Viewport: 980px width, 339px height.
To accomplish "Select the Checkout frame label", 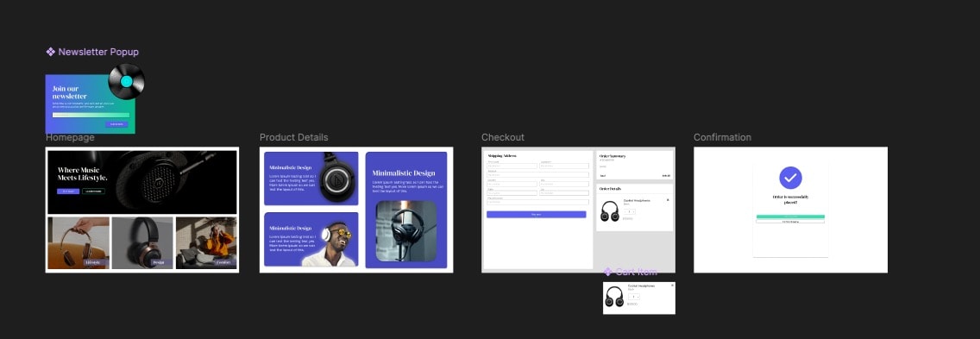I will (502, 138).
